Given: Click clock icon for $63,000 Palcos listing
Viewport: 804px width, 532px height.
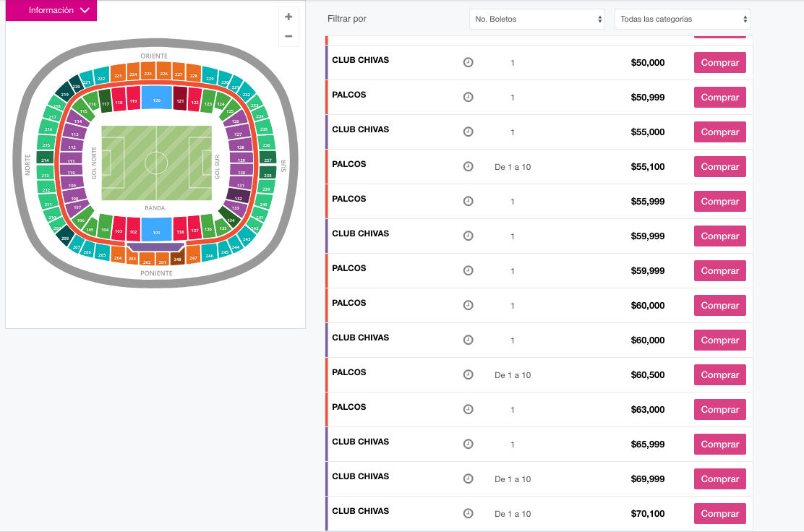Looking at the screenshot, I should (468, 410).
